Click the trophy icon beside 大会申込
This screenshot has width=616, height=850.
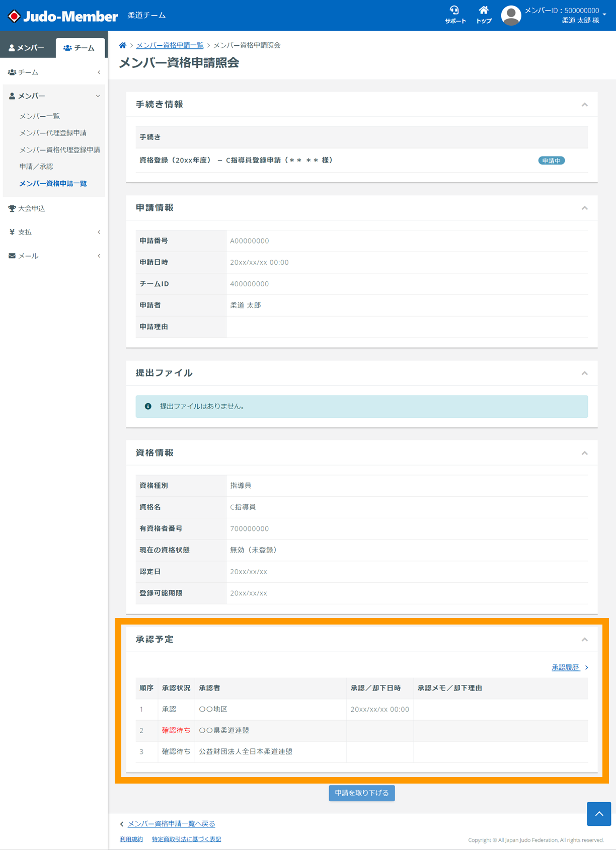(x=12, y=208)
